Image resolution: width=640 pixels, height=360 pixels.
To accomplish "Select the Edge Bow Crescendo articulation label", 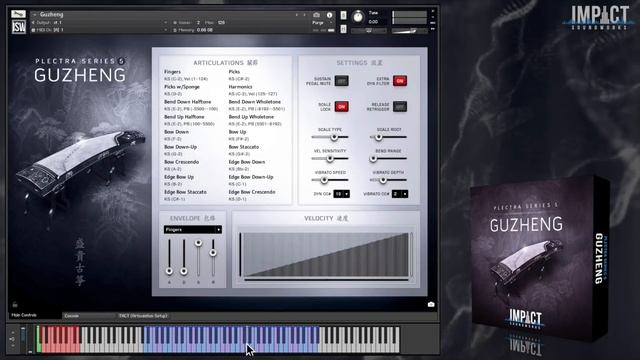I will [252, 192].
